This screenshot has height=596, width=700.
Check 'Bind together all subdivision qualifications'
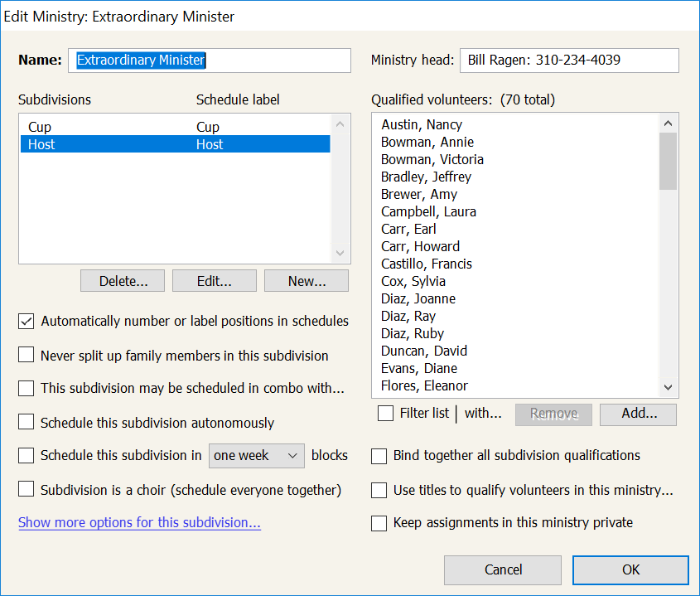point(379,456)
